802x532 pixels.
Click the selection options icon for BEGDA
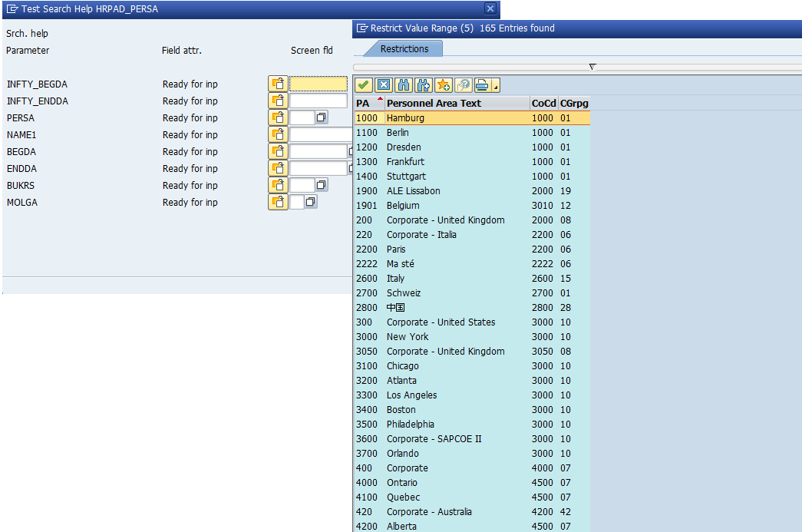(279, 151)
